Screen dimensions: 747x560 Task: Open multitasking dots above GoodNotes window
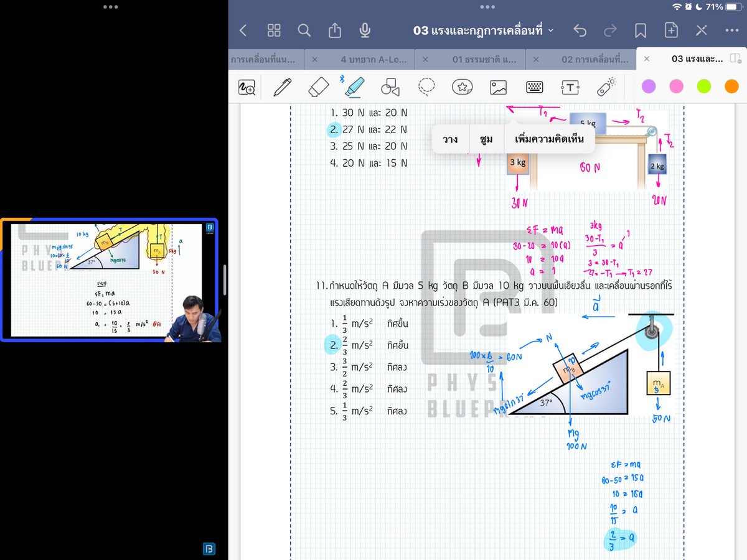487,7
